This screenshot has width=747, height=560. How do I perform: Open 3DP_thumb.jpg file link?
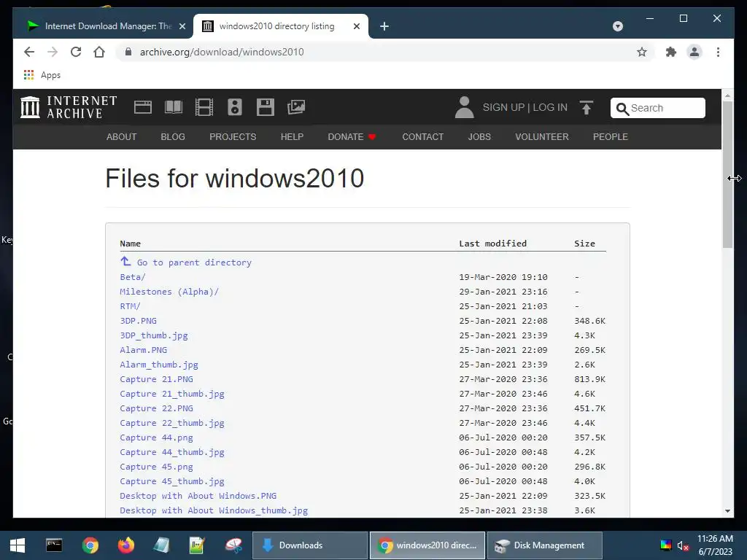tap(154, 335)
